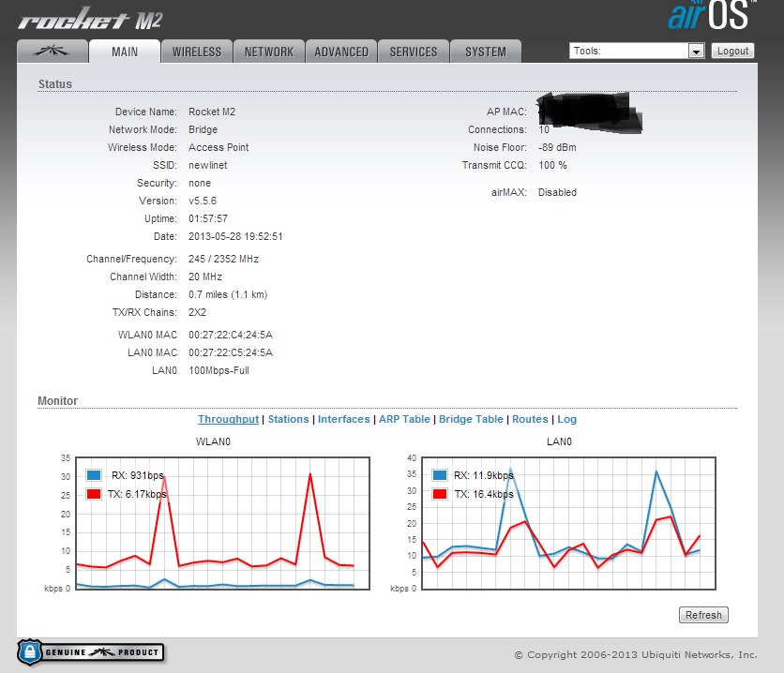
Task: Open the ARP Table link
Action: point(404,419)
